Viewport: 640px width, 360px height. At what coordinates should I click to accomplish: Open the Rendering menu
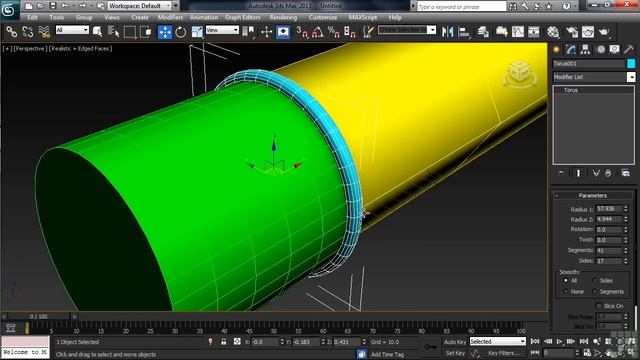[283, 18]
